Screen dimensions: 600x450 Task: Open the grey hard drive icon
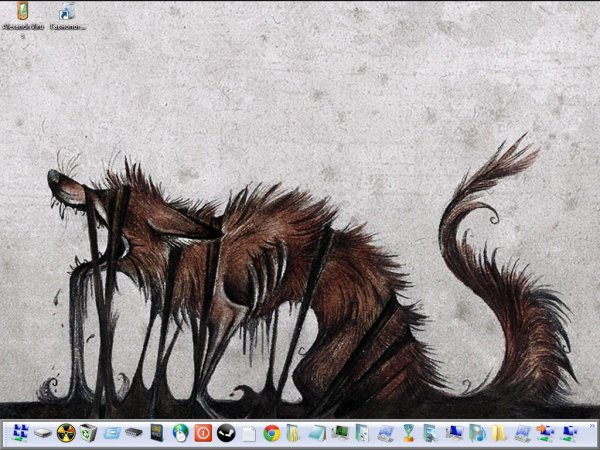point(42,433)
